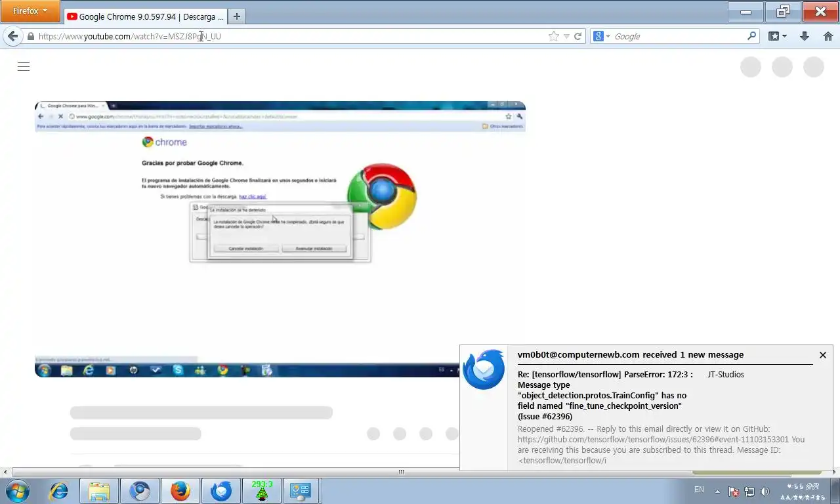Click the Christmas tree countdown taskbar icon
This screenshot has width=840, height=504.
click(x=262, y=491)
